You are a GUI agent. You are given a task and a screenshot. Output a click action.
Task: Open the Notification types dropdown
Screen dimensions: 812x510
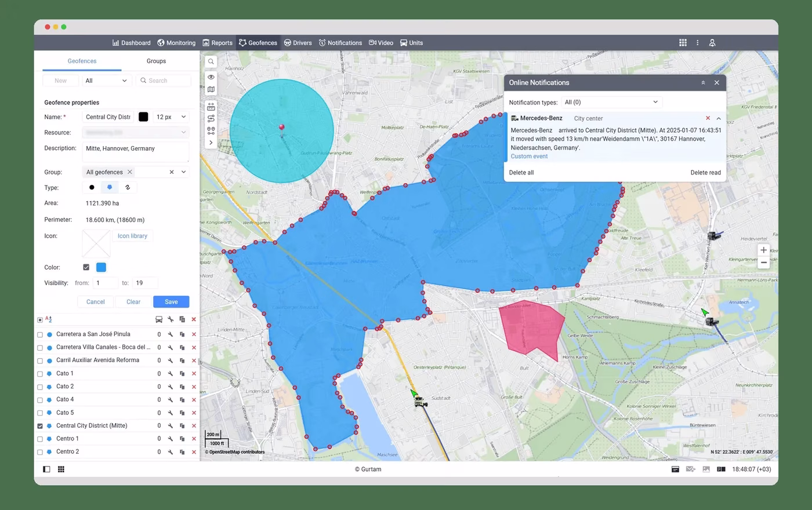612,102
